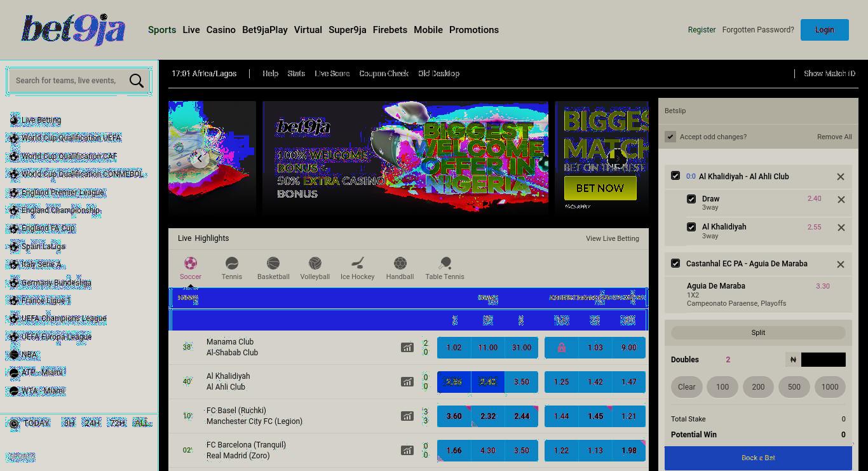
Task: Open stats icon for Al Khalidiyah match
Action: (407, 382)
